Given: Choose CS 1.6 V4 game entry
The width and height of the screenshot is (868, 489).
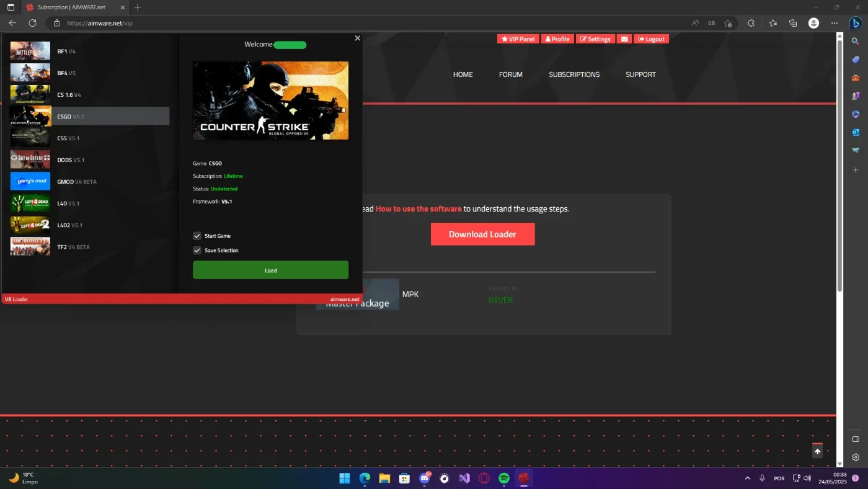Looking at the screenshot, I should [89, 95].
